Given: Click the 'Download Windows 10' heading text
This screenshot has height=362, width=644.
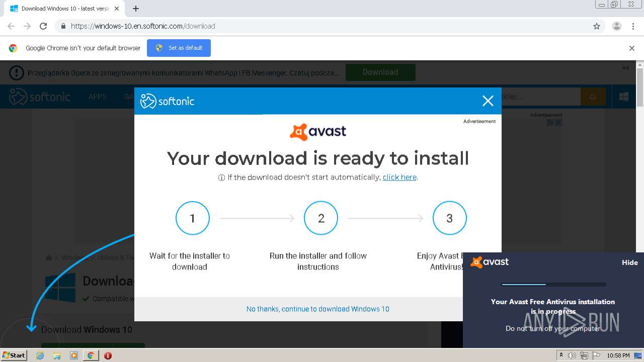Looking at the screenshot, I should pos(87,330).
